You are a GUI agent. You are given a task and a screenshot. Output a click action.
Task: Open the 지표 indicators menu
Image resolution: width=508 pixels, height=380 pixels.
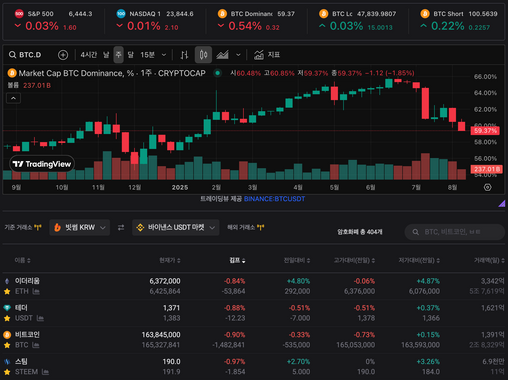coord(267,55)
